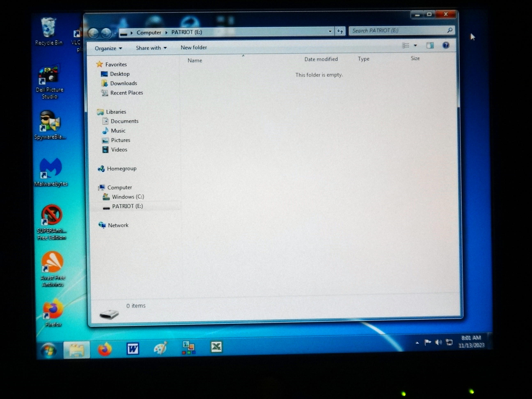Open address bar previous locations dropdown

click(330, 31)
